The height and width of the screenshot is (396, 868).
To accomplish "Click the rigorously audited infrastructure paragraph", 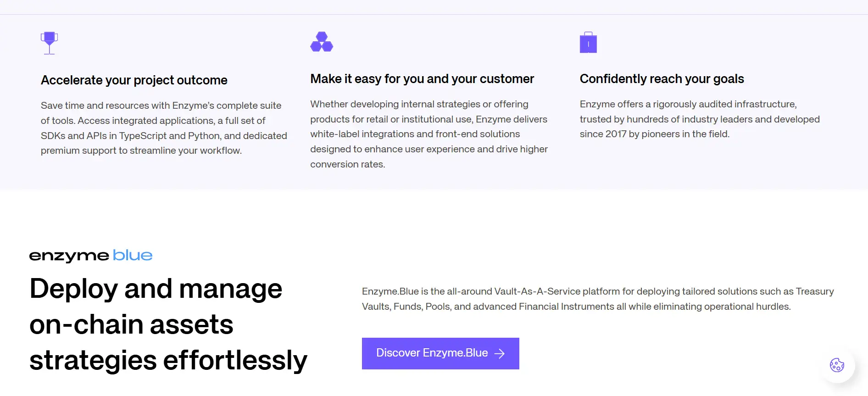I will tap(699, 119).
